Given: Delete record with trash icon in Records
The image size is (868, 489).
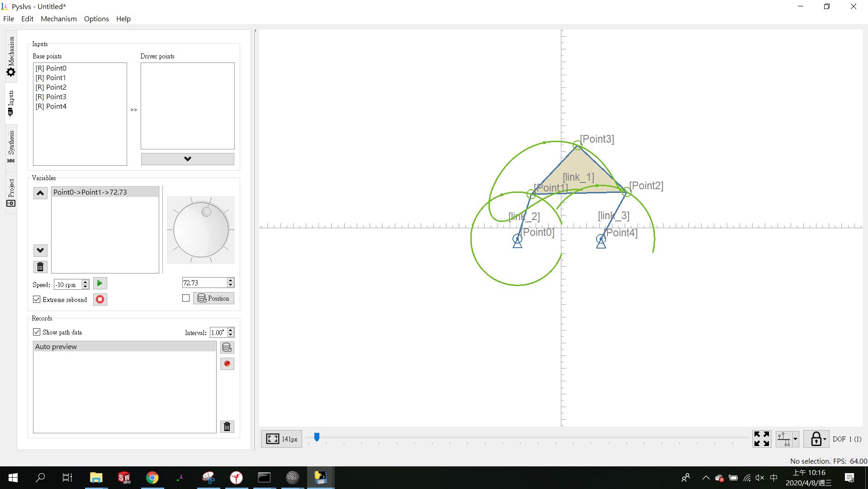Looking at the screenshot, I should [227, 427].
